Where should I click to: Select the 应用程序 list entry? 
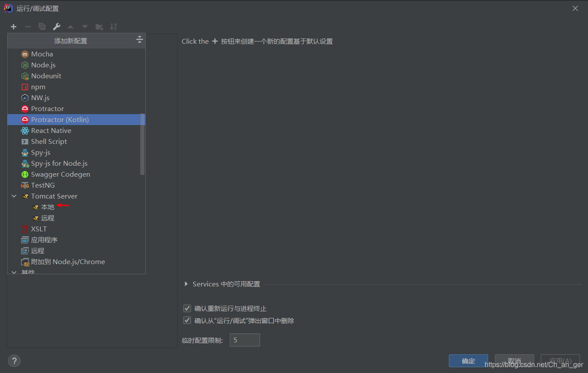click(x=76, y=240)
